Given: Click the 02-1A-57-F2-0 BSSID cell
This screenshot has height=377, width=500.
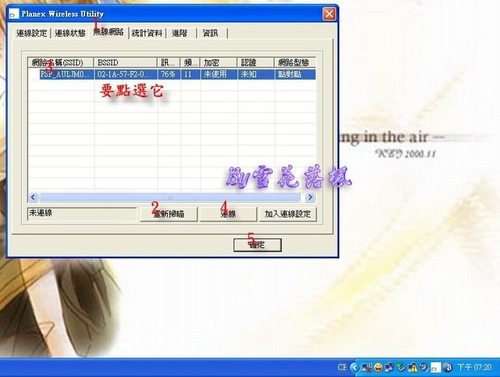Looking at the screenshot, I should pyautogui.click(x=125, y=74).
